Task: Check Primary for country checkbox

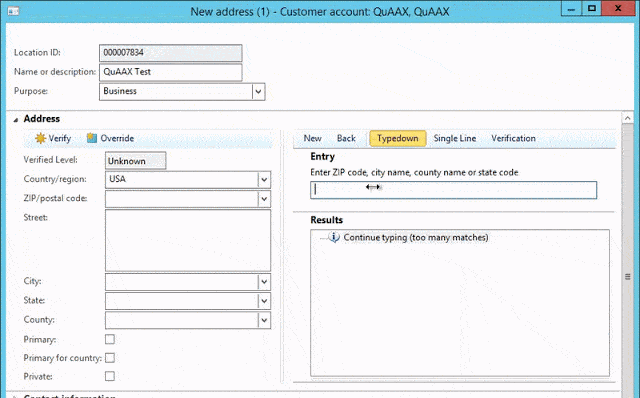Action: pyautogui.click(x=110, y=358)
